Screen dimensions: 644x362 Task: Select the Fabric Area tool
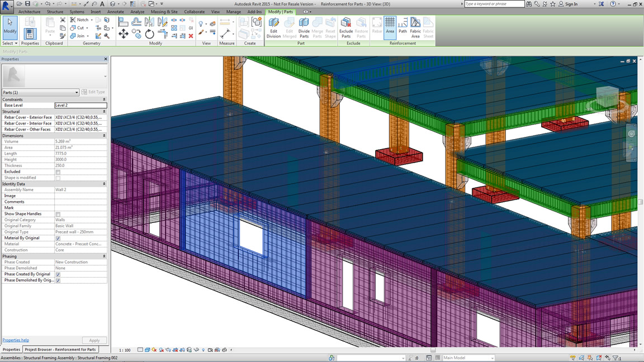pyautogui.click(x=415, y=28)
